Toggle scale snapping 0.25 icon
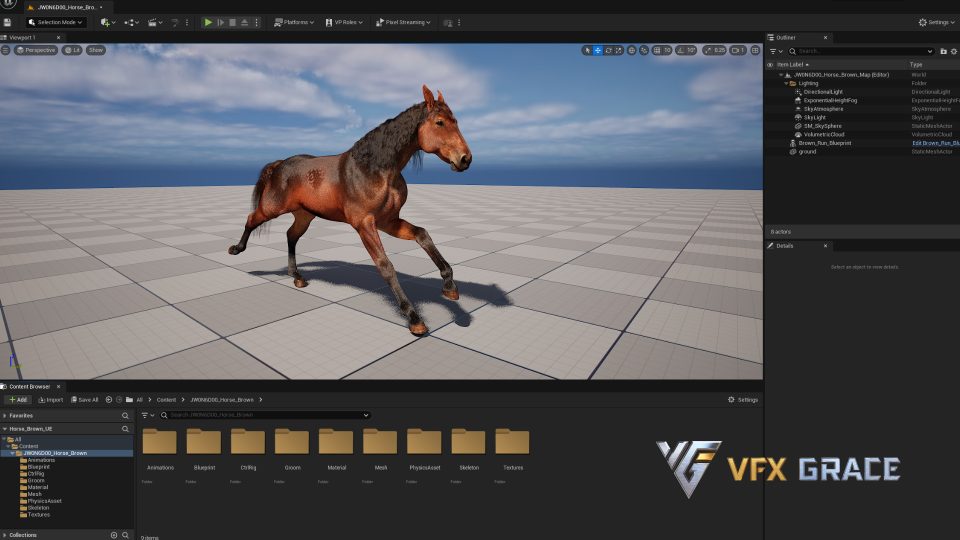The image size is (960, 540). pos(708,50)
